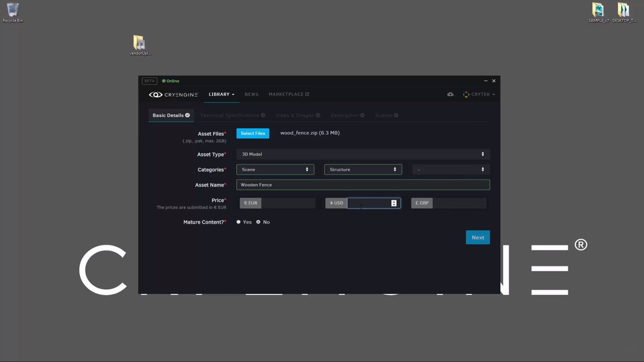Screen dimensions: 644x362
Task: Click the Select Files button
Action: (253, 133)
